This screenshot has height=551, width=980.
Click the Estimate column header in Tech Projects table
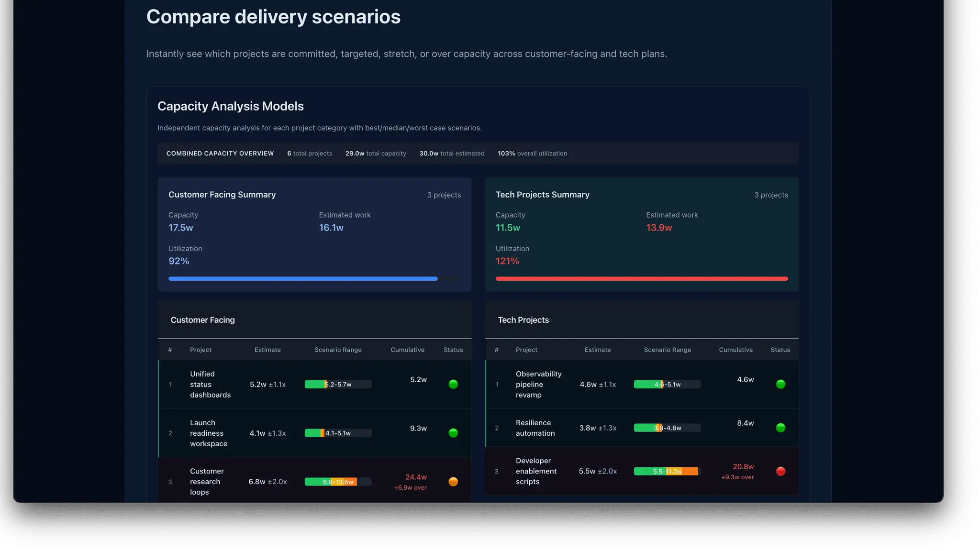point(598,350)
